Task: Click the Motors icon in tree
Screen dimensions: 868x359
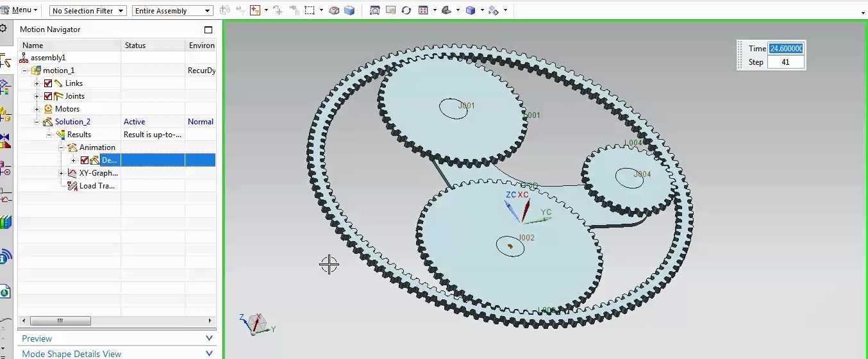Action: pos(48,109)
